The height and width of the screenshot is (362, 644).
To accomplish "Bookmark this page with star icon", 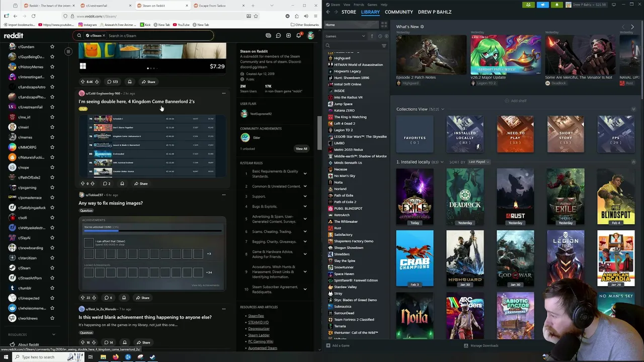I will point(256,16).
